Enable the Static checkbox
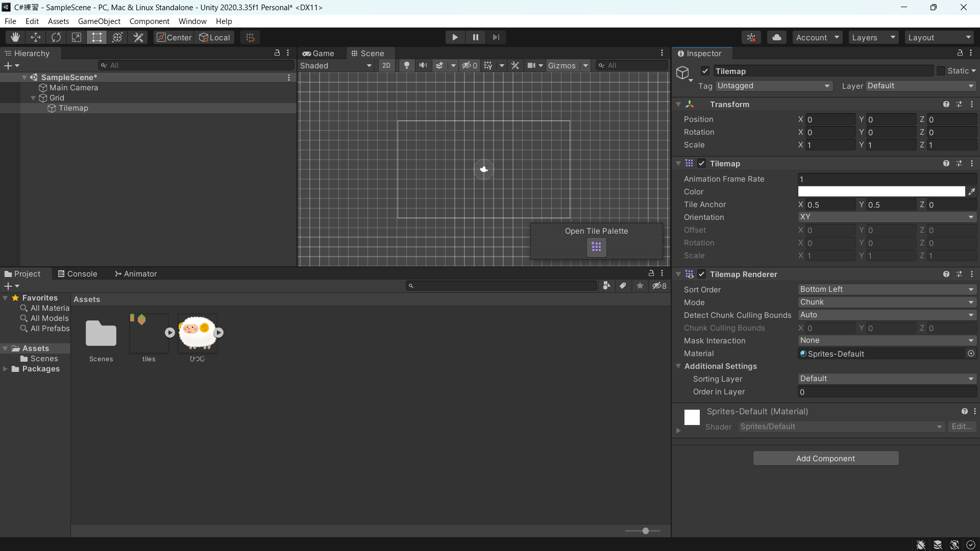The width and height of the screenshot is (980, 551). coord(941,71)
